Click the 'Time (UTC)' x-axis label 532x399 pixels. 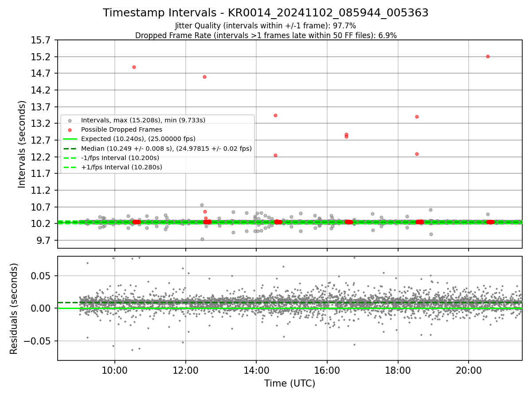point(289,383)
